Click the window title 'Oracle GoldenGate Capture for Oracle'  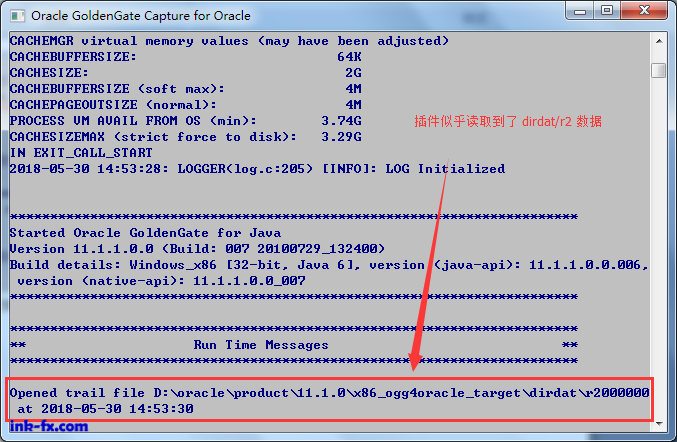[x=141, y=16]
